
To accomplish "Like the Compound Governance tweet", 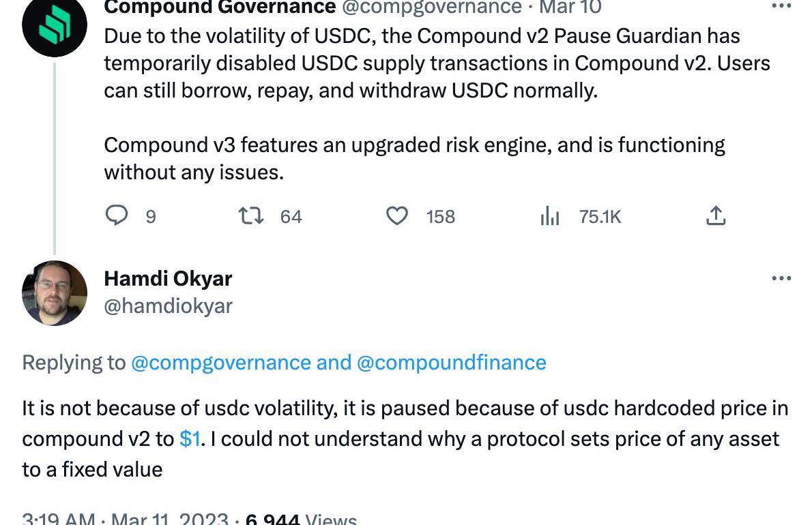I will [397, 215].
